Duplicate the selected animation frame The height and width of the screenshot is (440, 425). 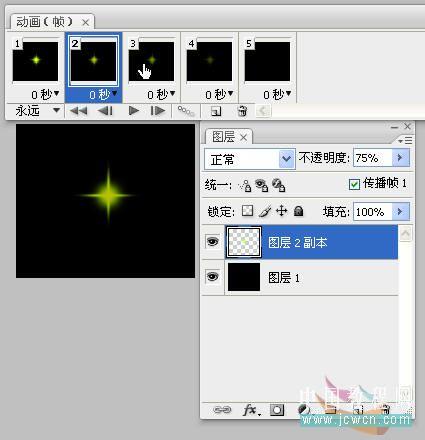click(x=216, y=111)
